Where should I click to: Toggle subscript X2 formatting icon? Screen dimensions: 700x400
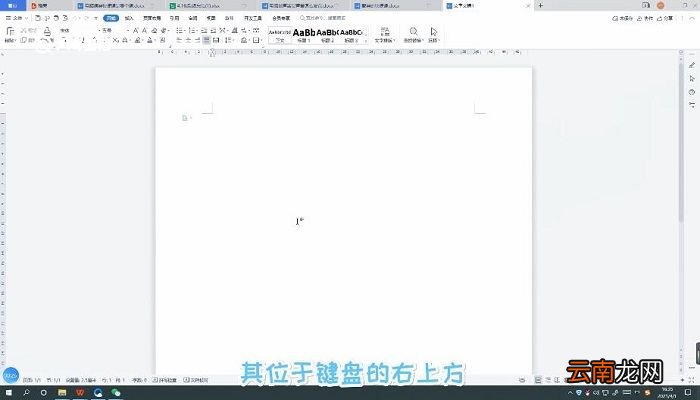click(x=116, y=40)
